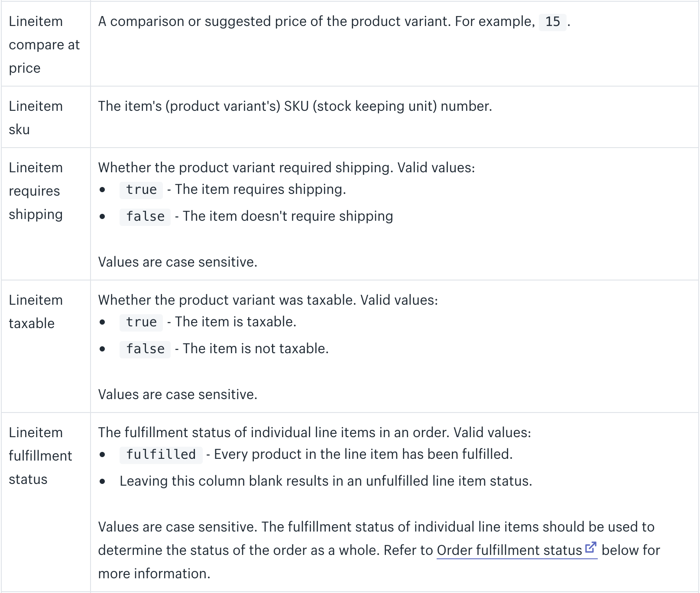700x593 pixels.
Task: Click 'Values are case sensitive' under taxable
Action: tap(178, 394)
